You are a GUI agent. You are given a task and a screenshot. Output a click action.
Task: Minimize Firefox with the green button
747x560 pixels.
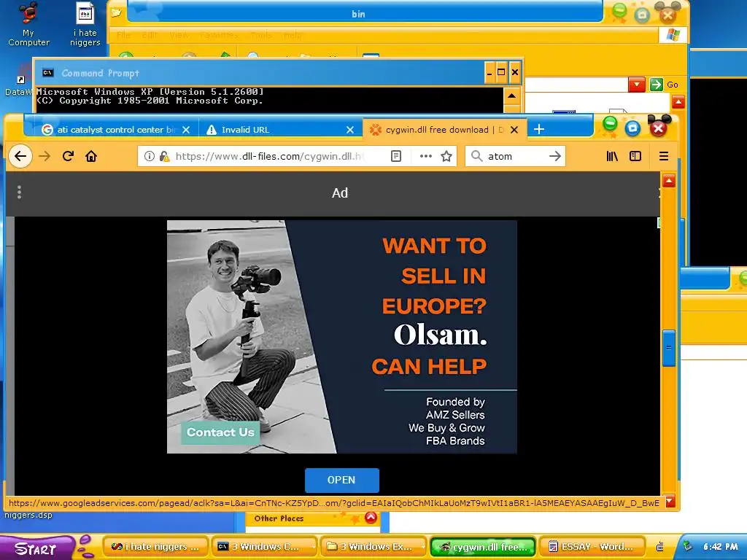tap(609, 125)
